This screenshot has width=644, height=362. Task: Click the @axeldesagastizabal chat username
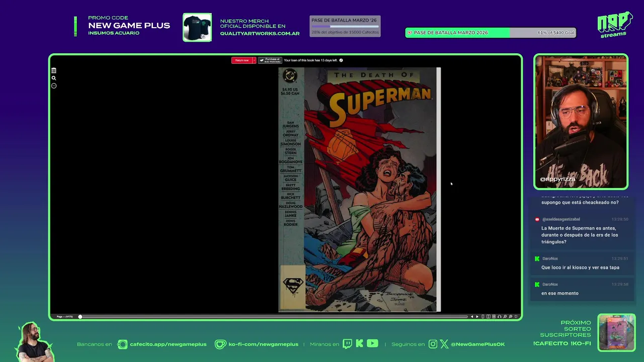point(561,219)
